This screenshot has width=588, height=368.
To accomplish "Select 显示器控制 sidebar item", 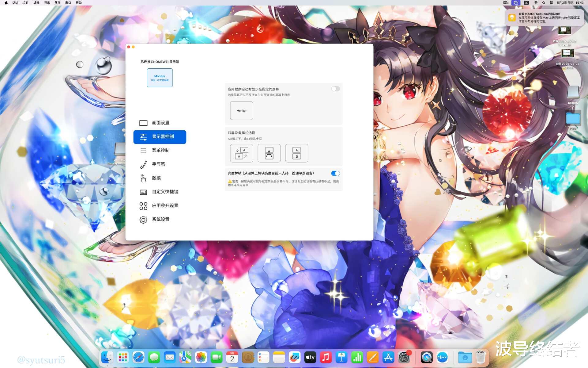I will click(x=160, y=137).
